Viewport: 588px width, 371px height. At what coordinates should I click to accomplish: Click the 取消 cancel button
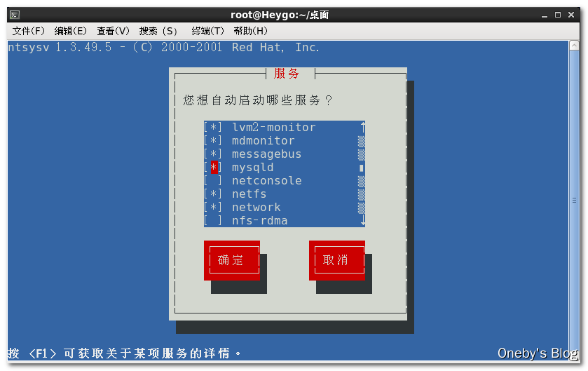click(336, 260)
